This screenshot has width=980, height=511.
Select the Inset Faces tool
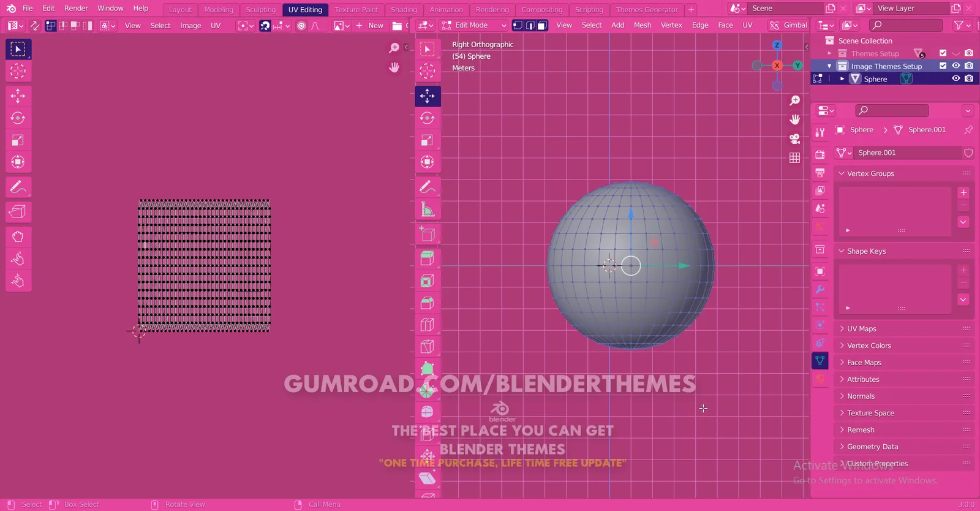tap(428, 281)
